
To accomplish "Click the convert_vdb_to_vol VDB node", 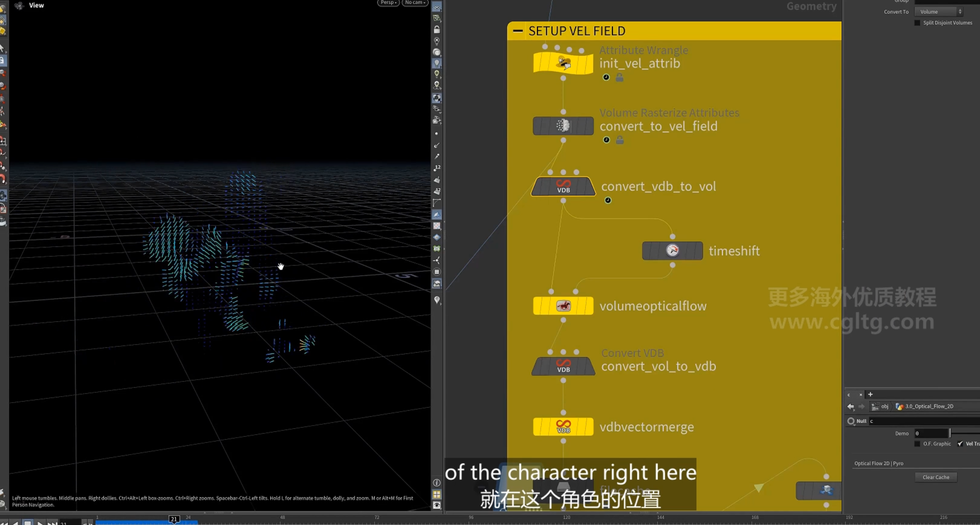I will (x=563, y=186).
